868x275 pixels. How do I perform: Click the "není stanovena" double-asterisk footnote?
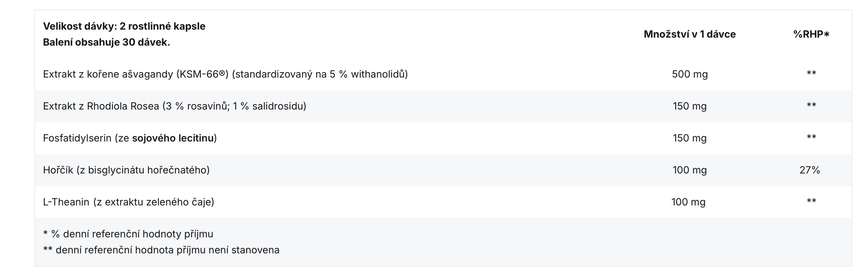coord(161,250)
